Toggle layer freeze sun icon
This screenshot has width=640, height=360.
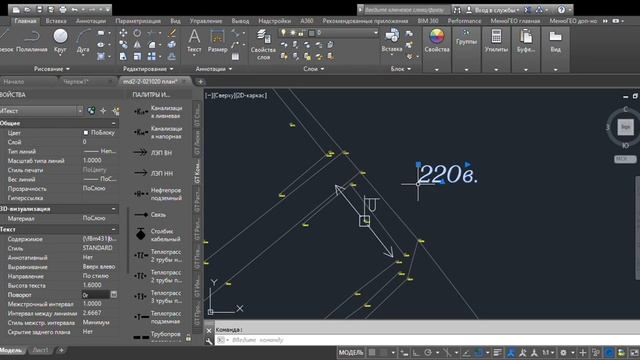[292, 33]
